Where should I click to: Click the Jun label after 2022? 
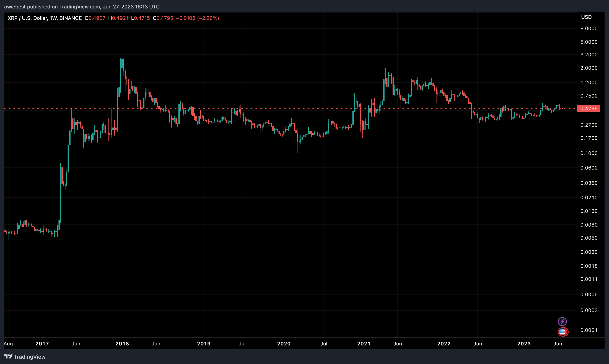coord(477,344)
